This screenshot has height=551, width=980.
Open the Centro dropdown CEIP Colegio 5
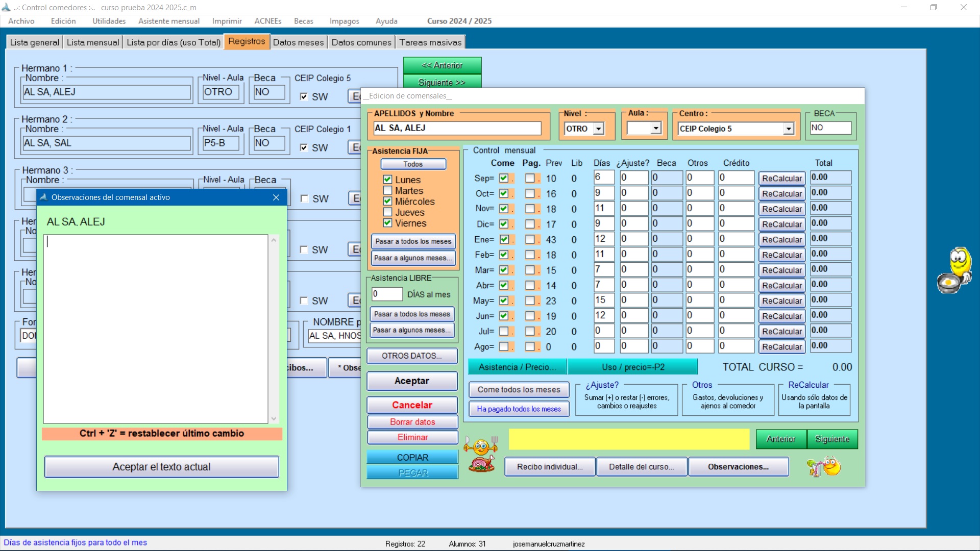pos(789,129)
